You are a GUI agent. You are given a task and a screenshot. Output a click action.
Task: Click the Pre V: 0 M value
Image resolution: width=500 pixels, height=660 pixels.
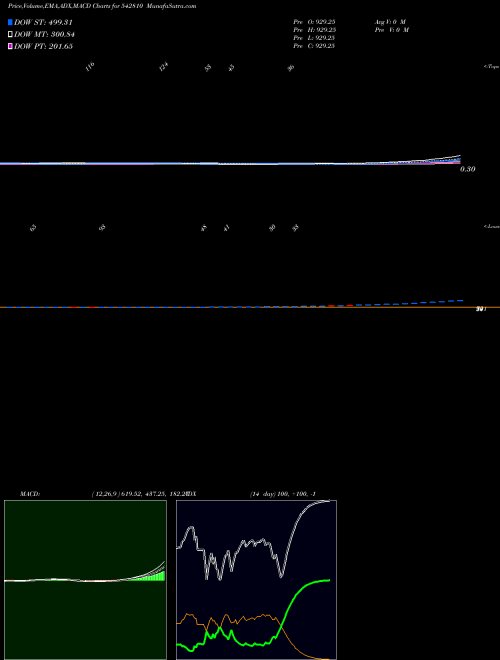391,29
